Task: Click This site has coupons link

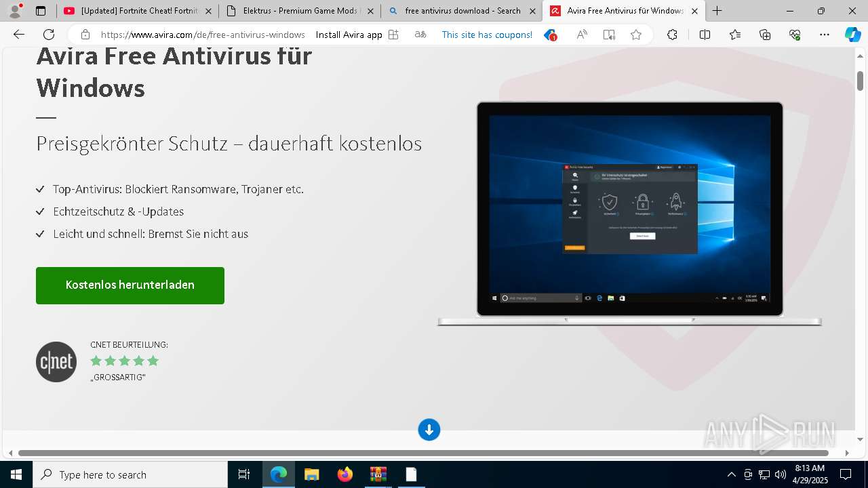Action: (487, 35)
